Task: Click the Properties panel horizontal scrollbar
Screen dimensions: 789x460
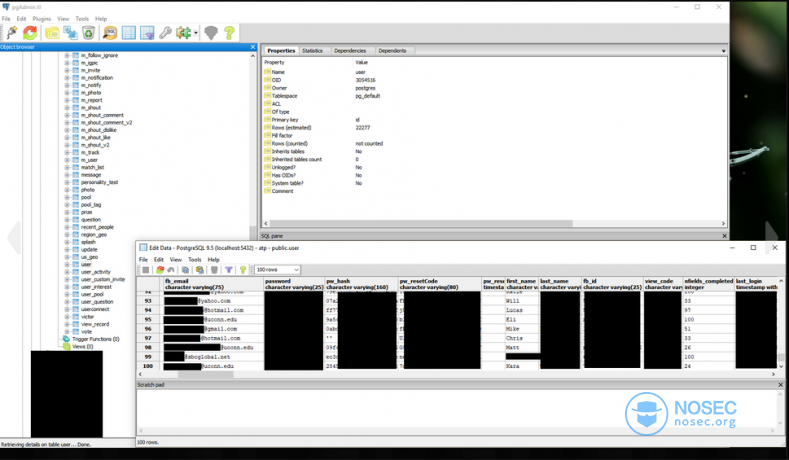Action: click(421, 223)
